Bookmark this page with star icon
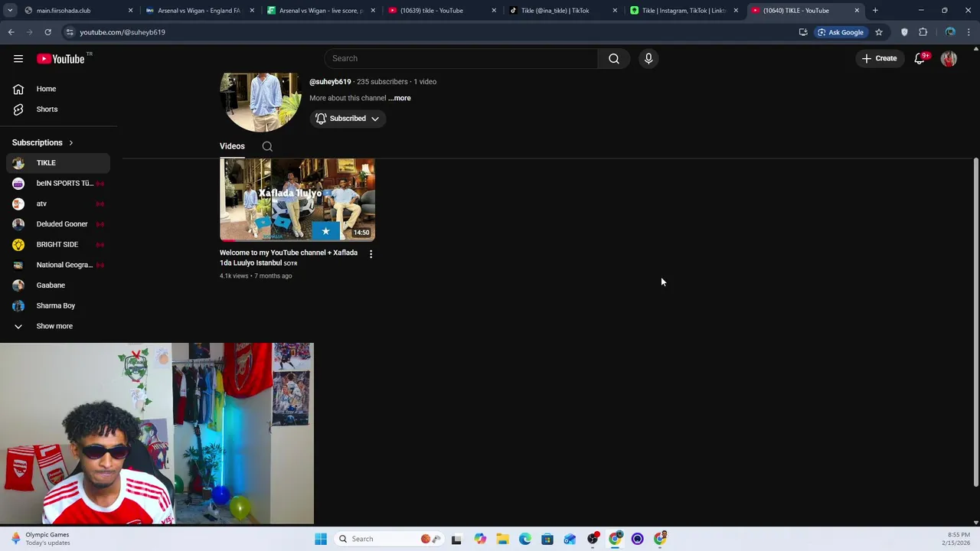Screen dimensions: 980x551 (879, 32)
